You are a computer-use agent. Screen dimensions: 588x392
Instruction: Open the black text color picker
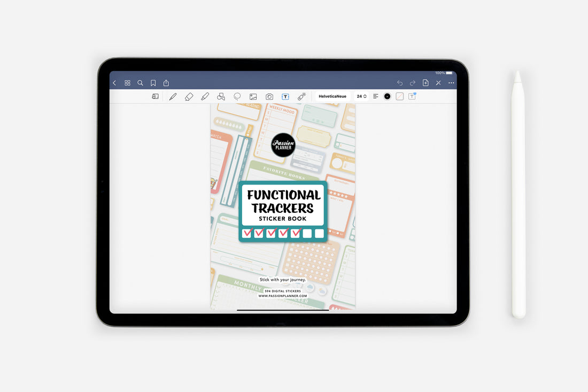click(x=387, y=96)
